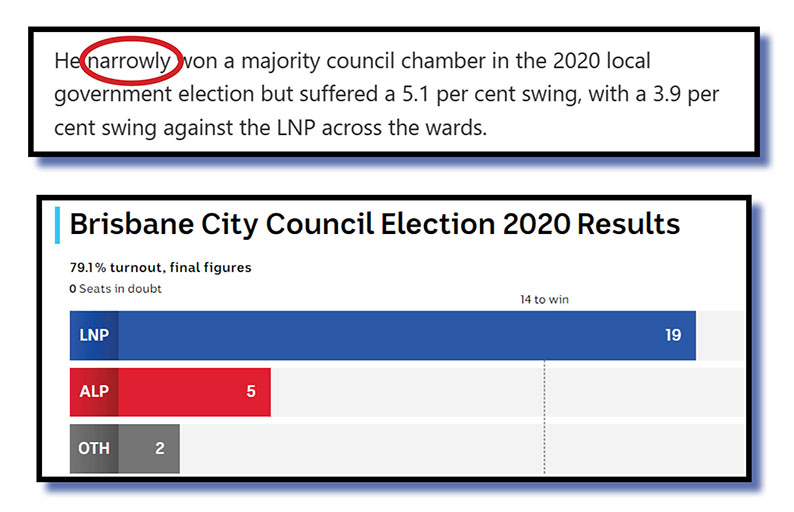Click the LNP party label
Screen dimensions: 794x512
[94, 335]
